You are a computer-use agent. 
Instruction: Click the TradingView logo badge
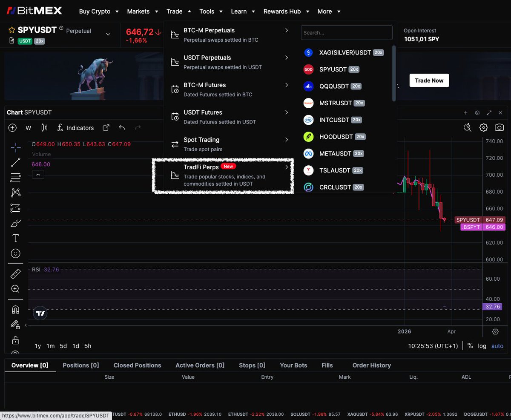(40, 313)
